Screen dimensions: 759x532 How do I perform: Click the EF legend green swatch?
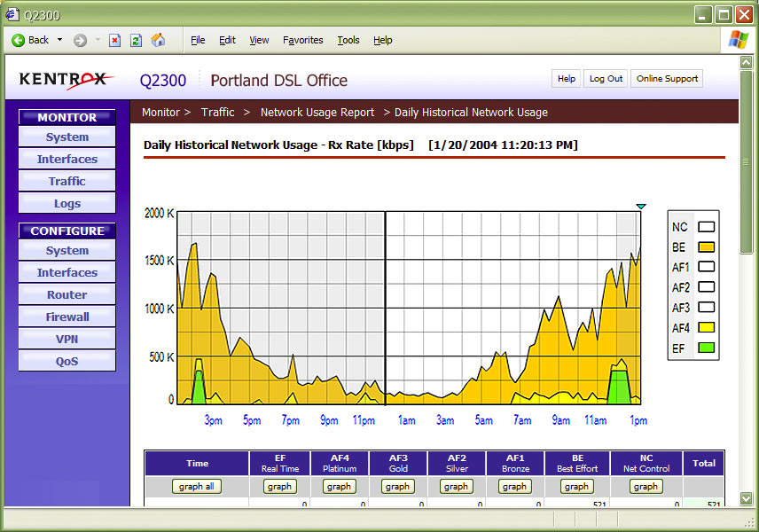point(706,348)
